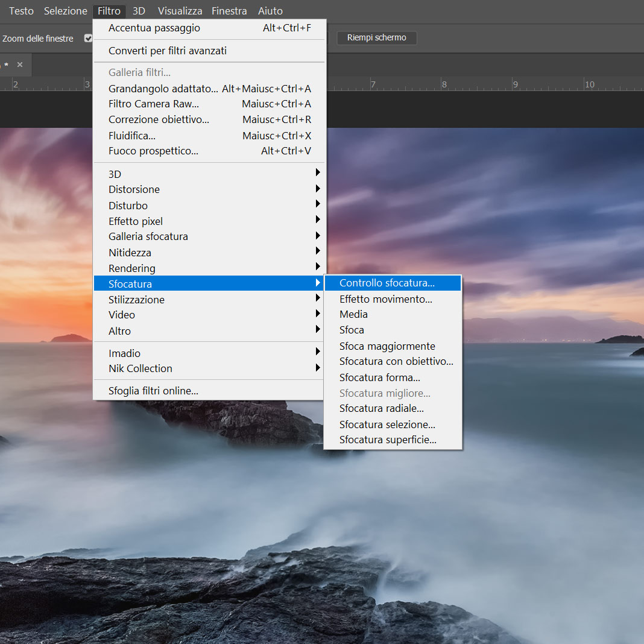Image resolution: width=644 pixels, height=644 pixels.
Task: Expand the Distorsione submenu
Action: [134, 189]
